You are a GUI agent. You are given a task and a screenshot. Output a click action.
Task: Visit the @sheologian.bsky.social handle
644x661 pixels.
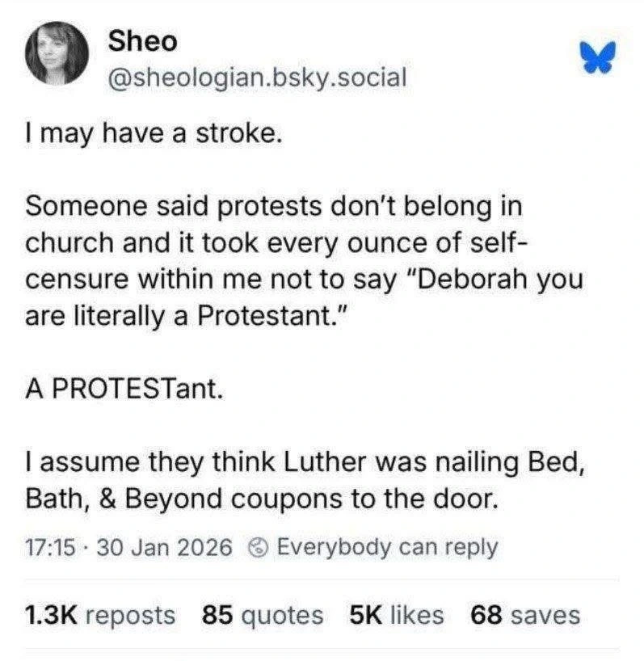point(257,78)
